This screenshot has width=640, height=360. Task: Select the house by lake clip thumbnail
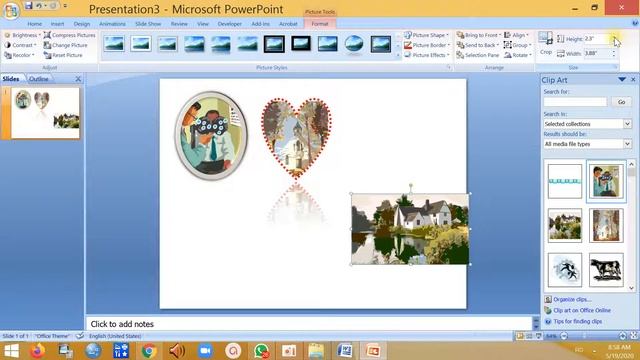coord(565,225)
